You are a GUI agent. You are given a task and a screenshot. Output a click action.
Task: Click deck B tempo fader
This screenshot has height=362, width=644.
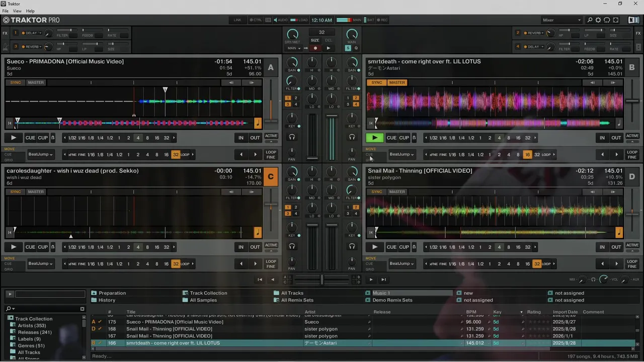point(632,101)
